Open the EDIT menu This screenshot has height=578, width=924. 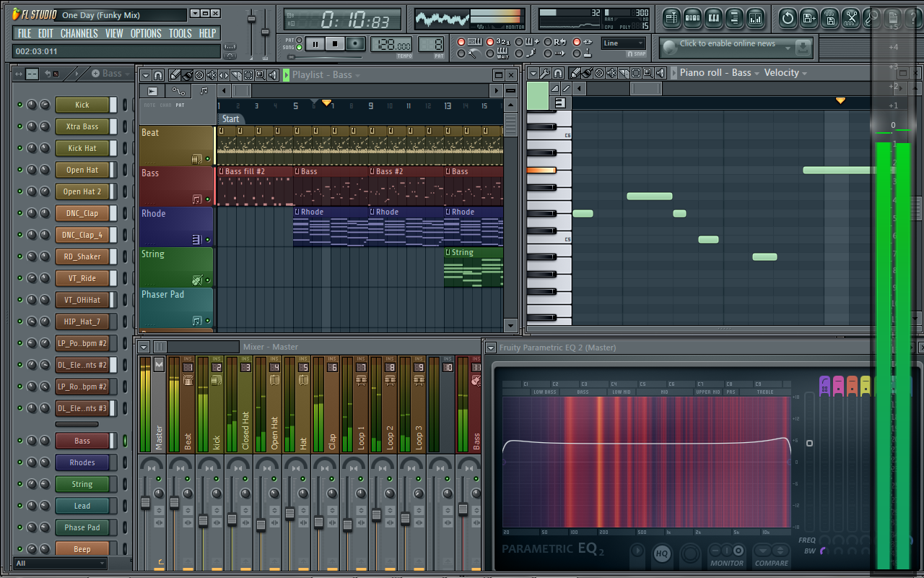pos(46,33)
